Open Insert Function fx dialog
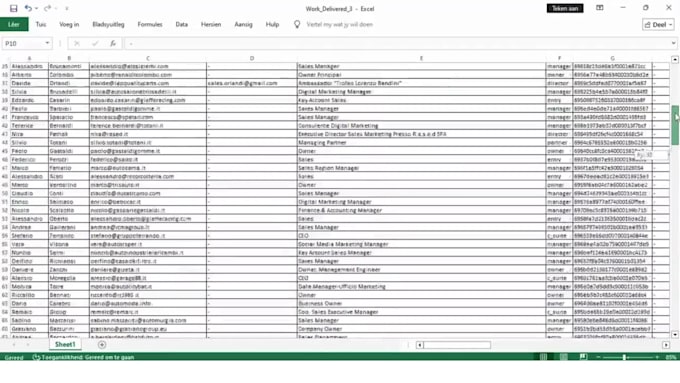 113,43
